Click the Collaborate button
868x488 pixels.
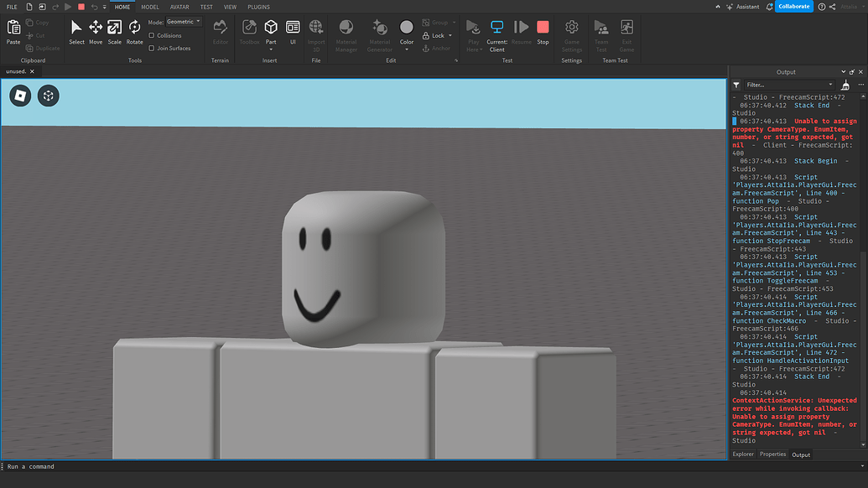tap(794, 7)
